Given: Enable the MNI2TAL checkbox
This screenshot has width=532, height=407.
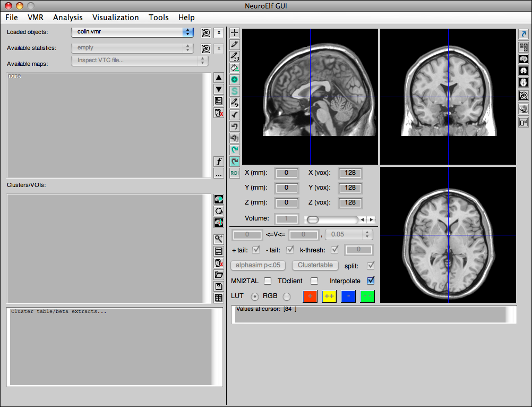Looking at the screenshot, I should (x=268, y=281).
